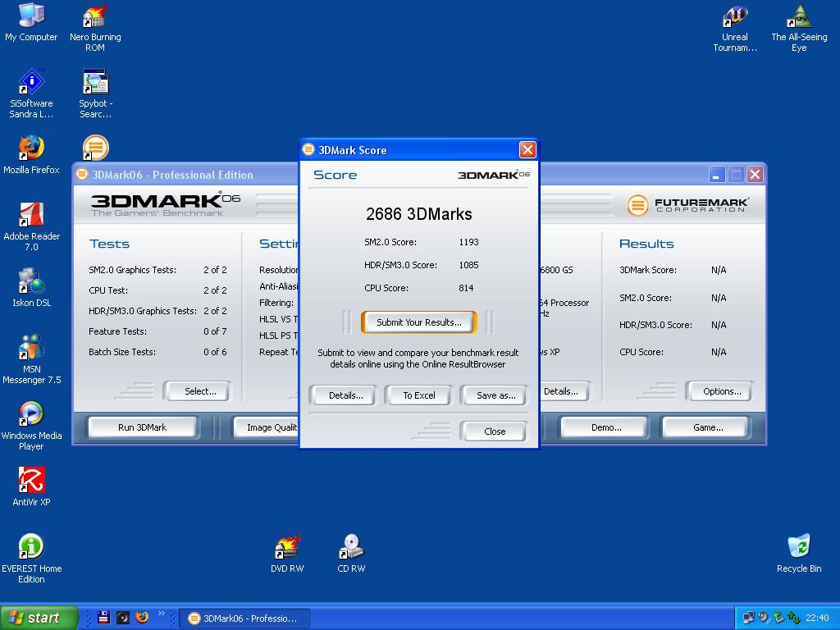Open SiSoftware Sandra desktop shortcut
The image size is (840, 630).
(31, 82)
